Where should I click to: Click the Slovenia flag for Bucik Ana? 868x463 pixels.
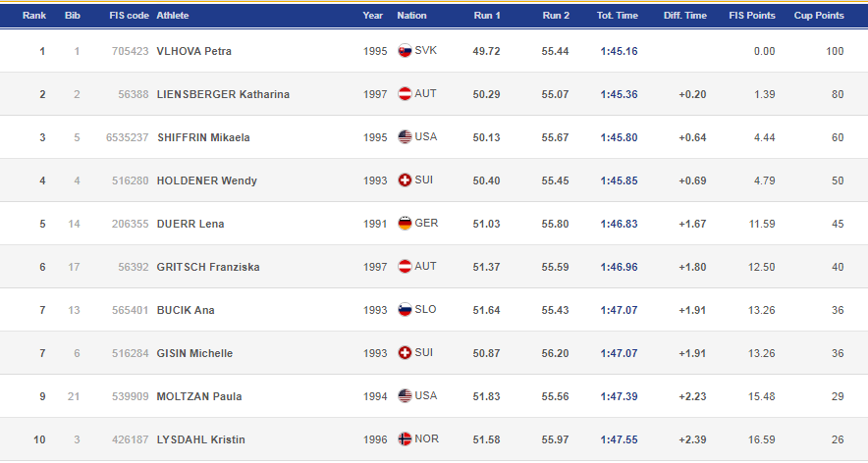click(x=405, y=309)
